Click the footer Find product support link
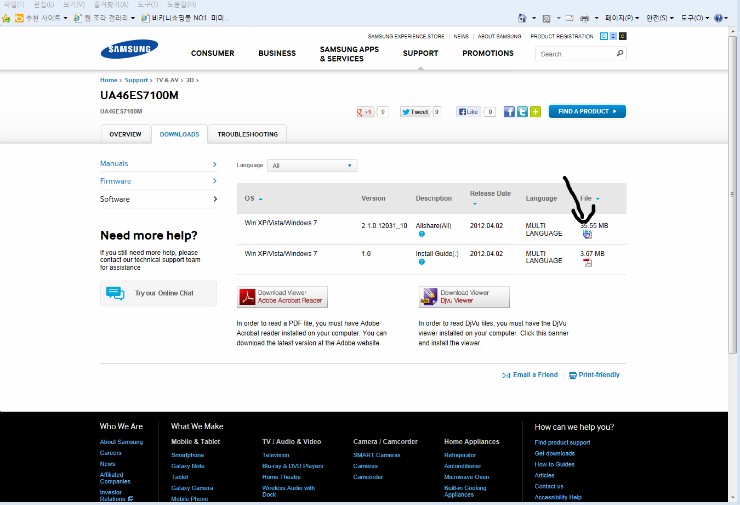This screenshot has width=740, height=505. pyautogui.click(x=562, y=443)
